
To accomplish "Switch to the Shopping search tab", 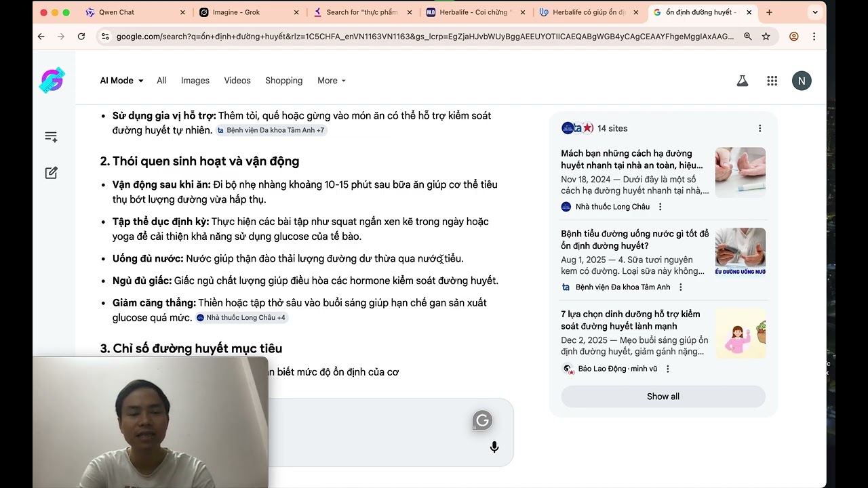I will [284, 81].
